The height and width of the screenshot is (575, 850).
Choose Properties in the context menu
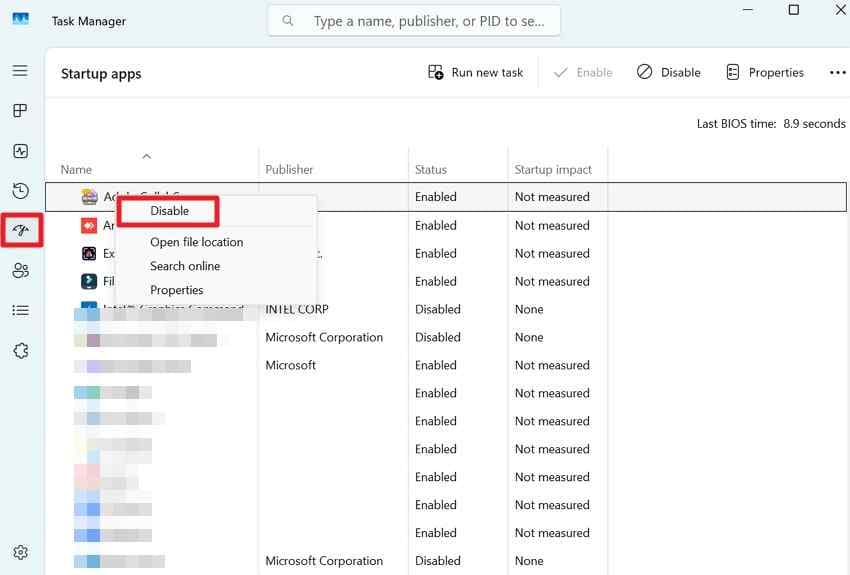(x=177, y=290)
